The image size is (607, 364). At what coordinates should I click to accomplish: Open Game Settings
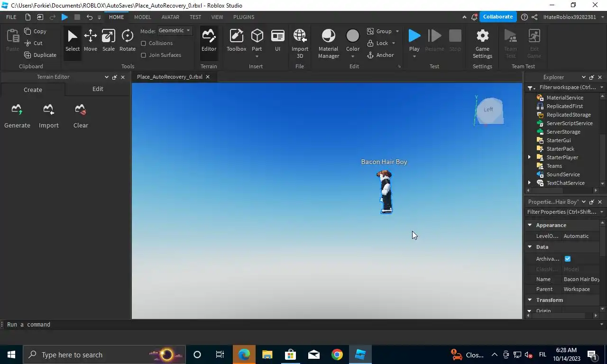point(482,44)
